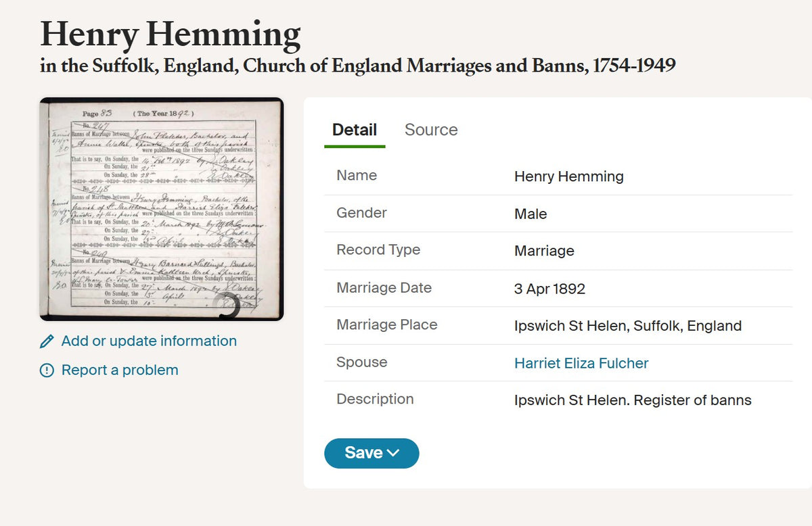Switch to the Source tab
Image resolution: width=812 pixels, height=526 pixels.
point(431,130)
